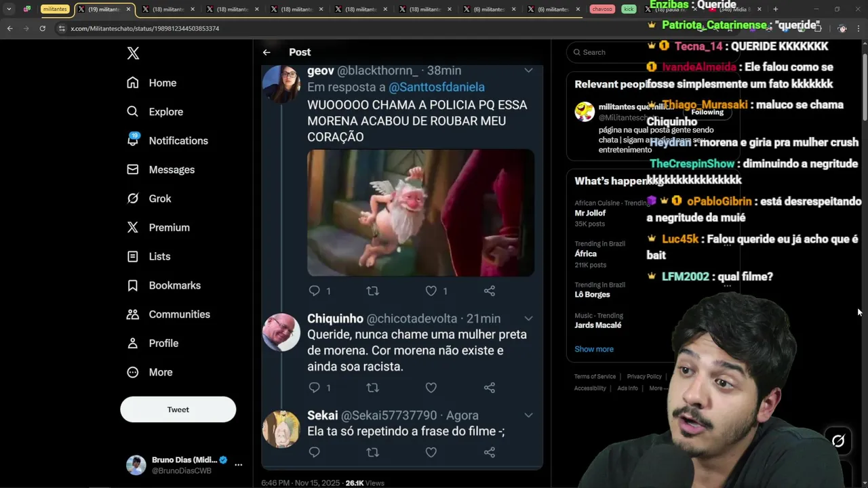Open Premium in sidebar
868x488 pixels.
[x=158, y=228]
